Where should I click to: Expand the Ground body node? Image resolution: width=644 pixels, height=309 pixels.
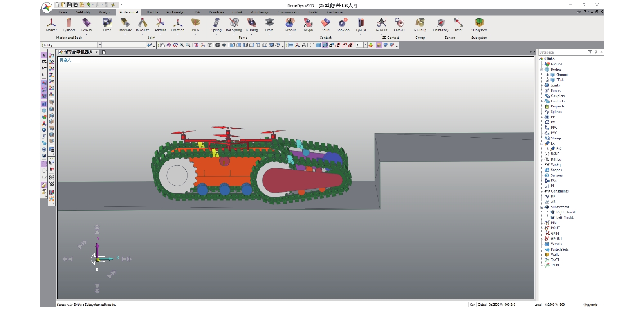[x=547, y=75]
